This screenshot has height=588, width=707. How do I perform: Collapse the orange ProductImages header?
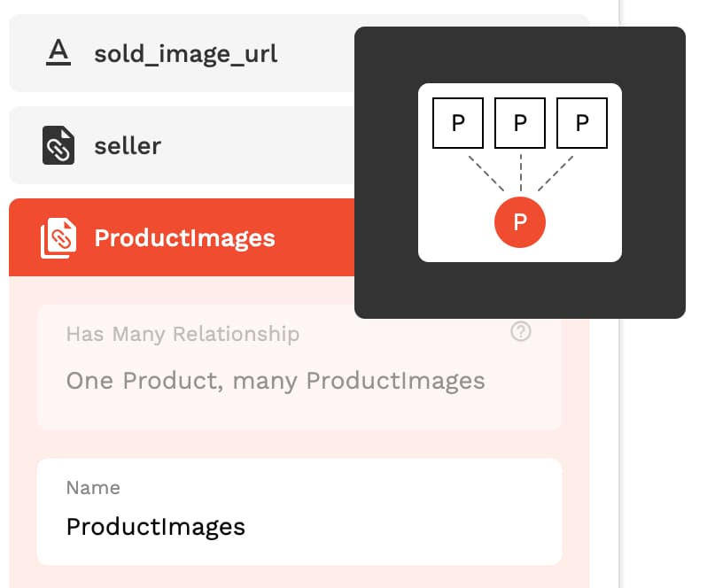(182, 237)
